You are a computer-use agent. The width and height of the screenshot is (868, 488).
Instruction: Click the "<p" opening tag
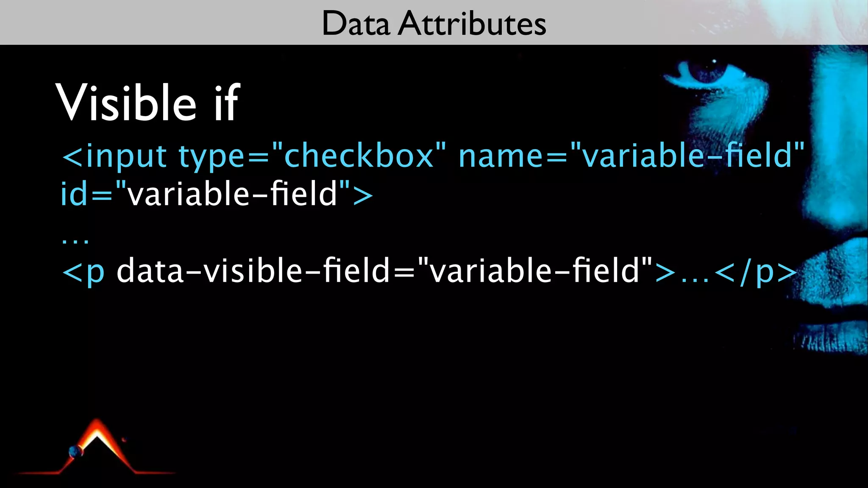(83, 272)
